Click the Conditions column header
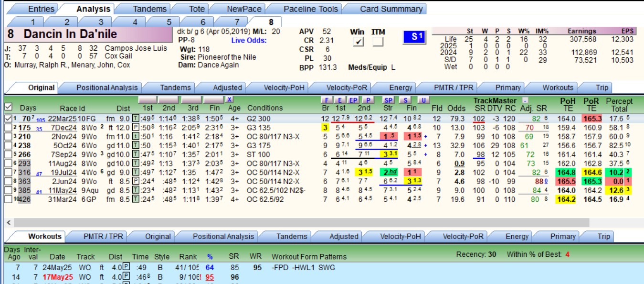644x284 pixels. pyautogui.click(x=265, y=108)
